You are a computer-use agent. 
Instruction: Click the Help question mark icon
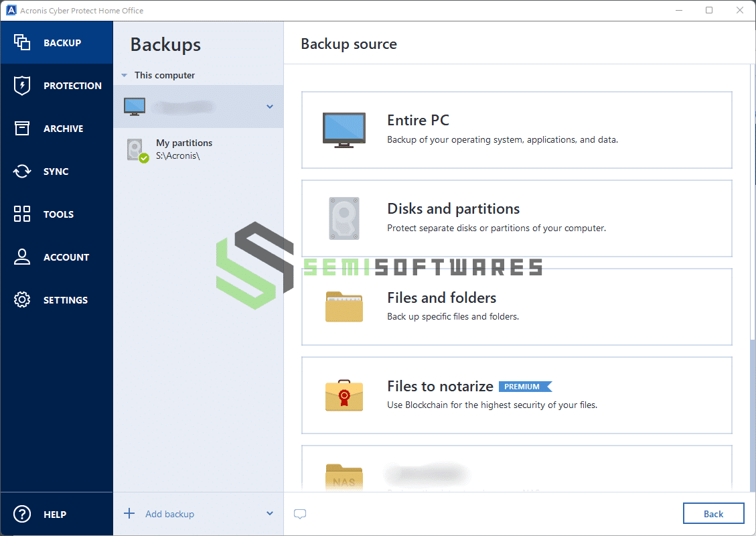pos(21,515)
